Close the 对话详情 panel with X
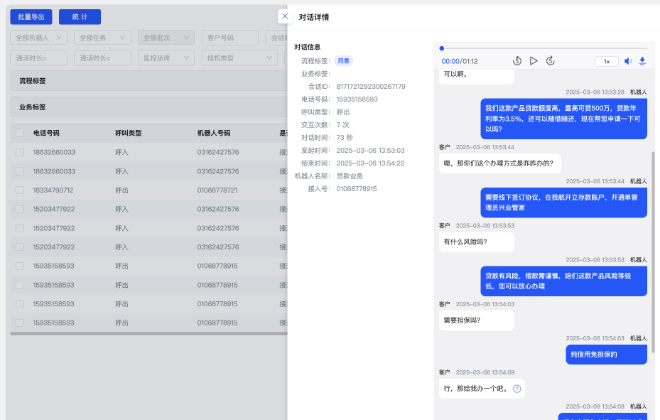Viewport: 660px width, 420px height. tap(284, 16)
